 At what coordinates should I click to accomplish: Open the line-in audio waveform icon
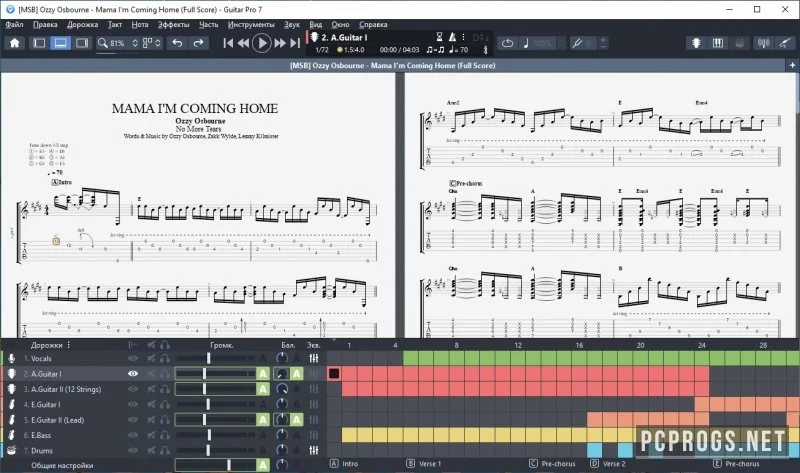(763, 43)
